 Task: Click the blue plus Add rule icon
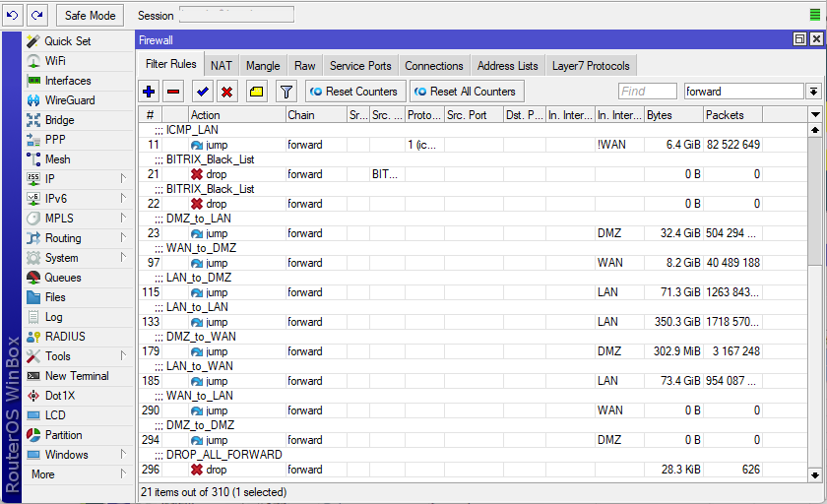pyautogui.click(x=149, y=92)
